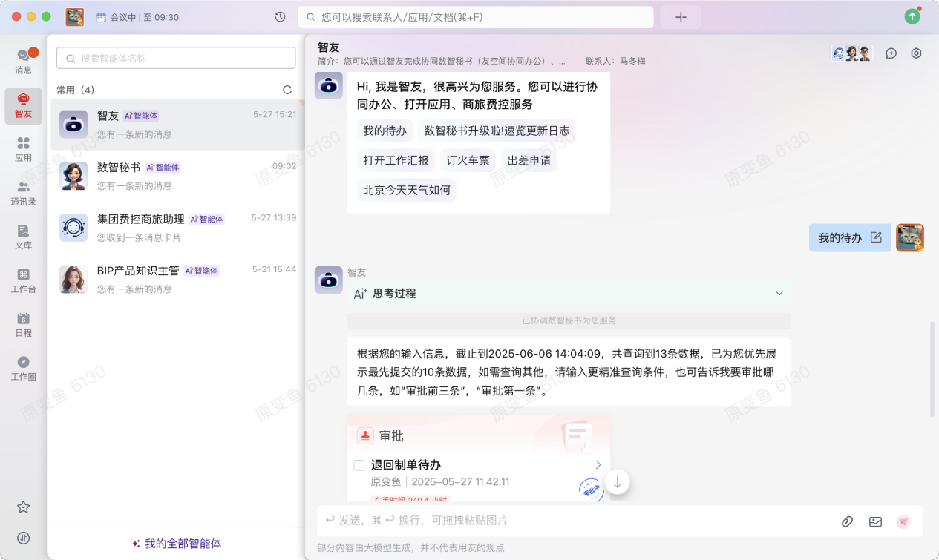Click the 会议中 calendar status icon
Screen dimensions: 939x560
[102, 16]
